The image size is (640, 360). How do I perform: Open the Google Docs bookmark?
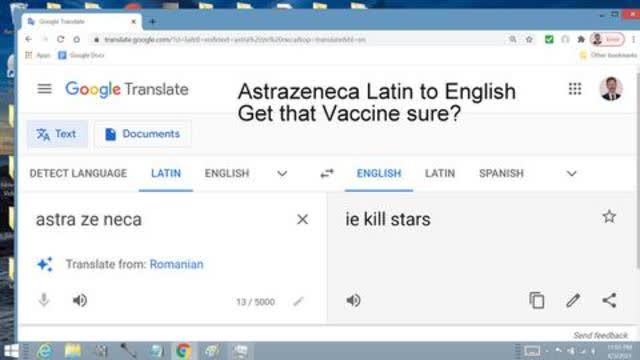(x=81, y=55)
